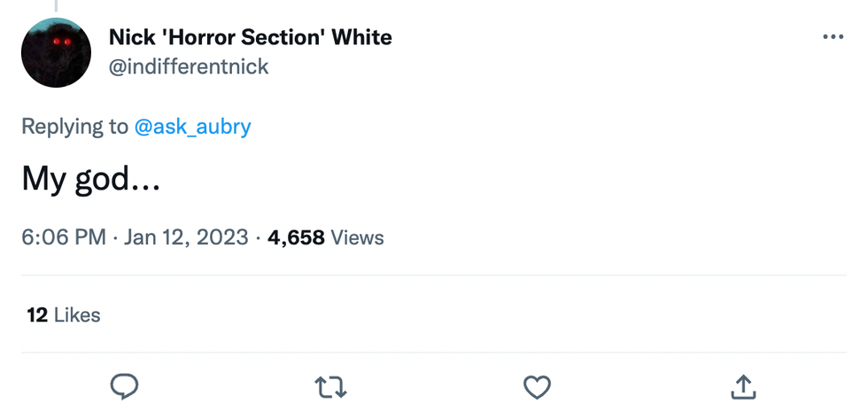This screenshot has height=419, width=868.
Task: Show who liked via the number 12
Action: point(37,315)
